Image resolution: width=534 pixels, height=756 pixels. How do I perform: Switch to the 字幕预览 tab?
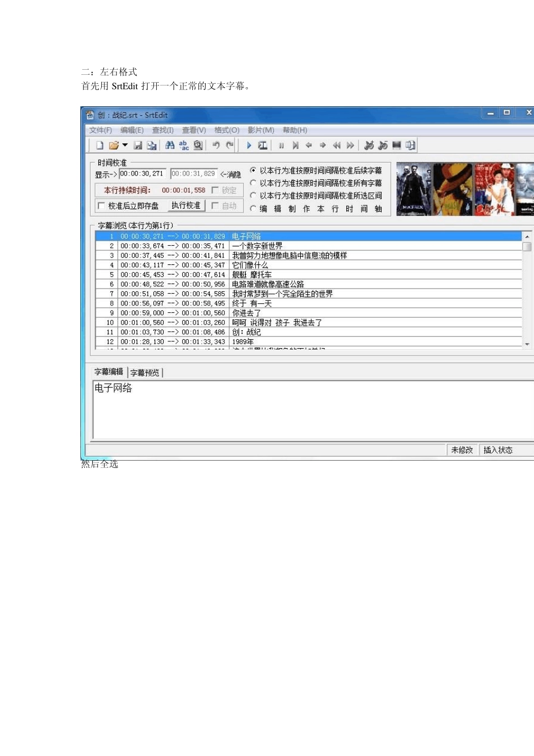[x=145, y=372]
